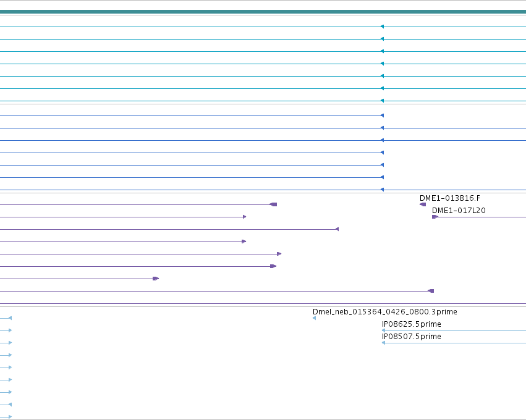This screenshot has width=526, height=420.
Task: Click the light-blue arrowhead of IP08507.5prime
Action: (x=383, y=343)
